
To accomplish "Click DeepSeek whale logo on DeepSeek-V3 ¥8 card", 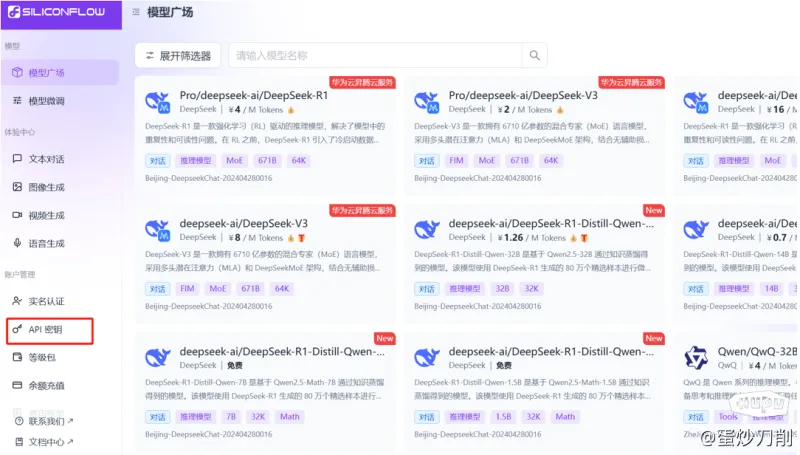I will [x=158, y=230].
